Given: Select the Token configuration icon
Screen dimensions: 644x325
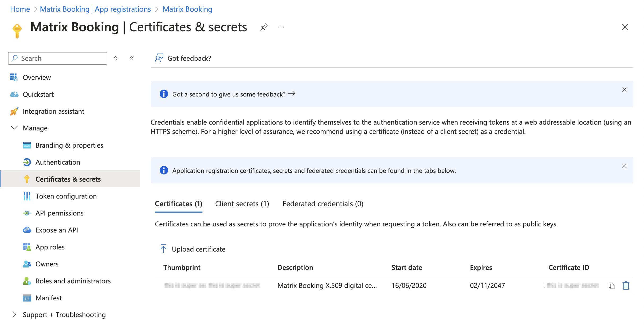Looking at the screenshot, I should 27,196.
